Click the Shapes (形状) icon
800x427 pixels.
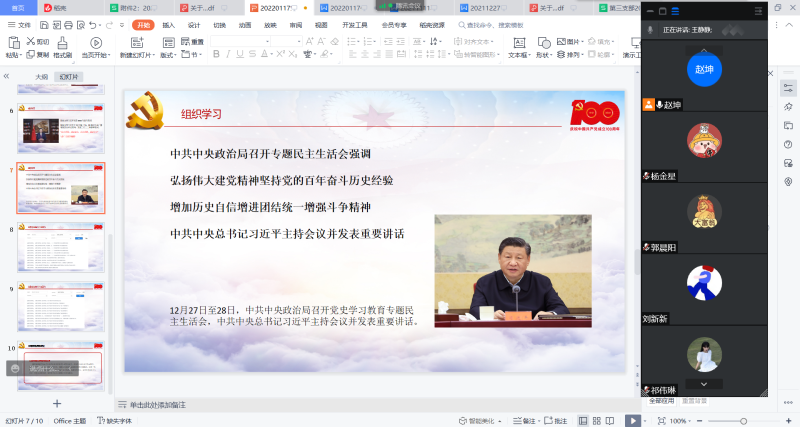543,43
